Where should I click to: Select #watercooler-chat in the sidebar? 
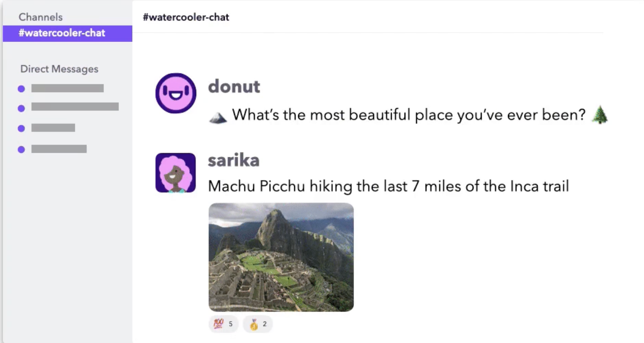pos(68,33)
